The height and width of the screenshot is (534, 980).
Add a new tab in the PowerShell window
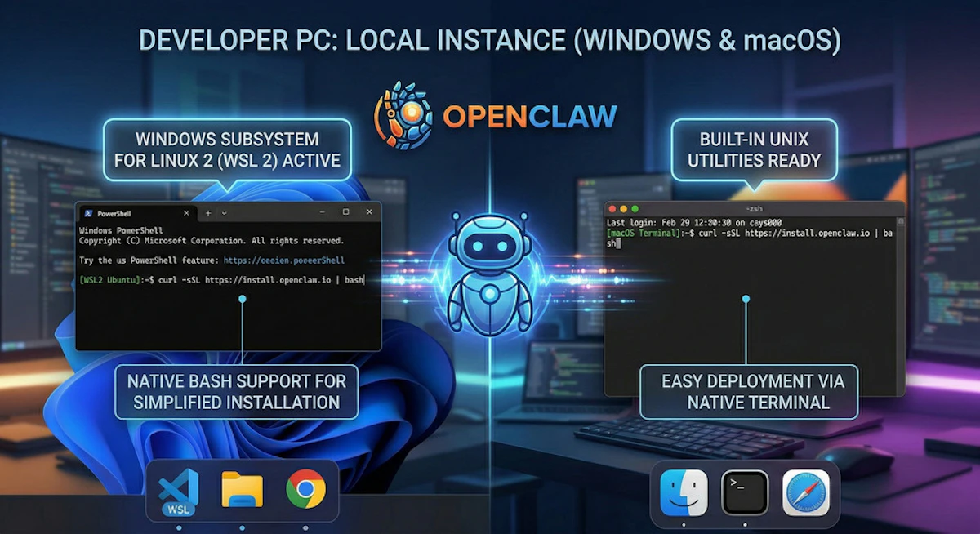[208, 213]
